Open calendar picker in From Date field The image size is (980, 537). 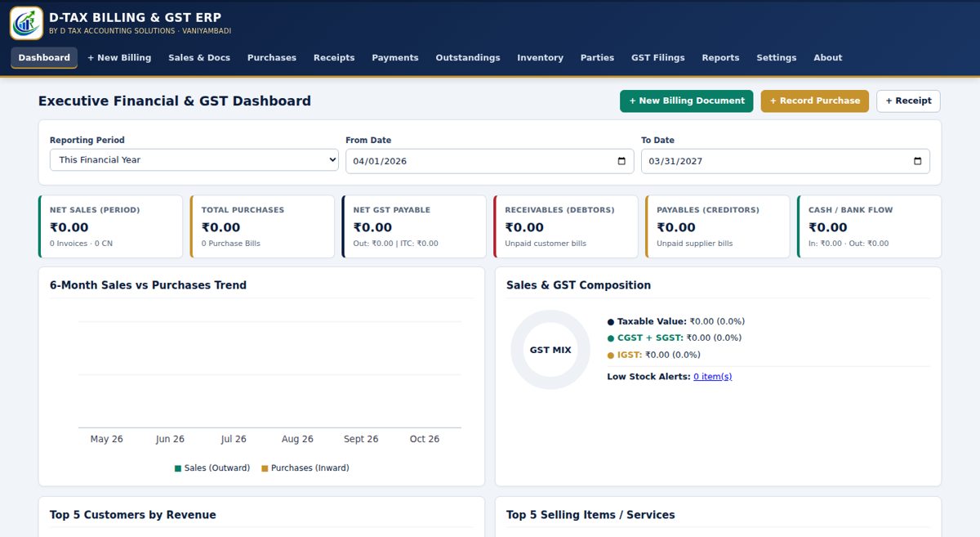tap(621, 161)
